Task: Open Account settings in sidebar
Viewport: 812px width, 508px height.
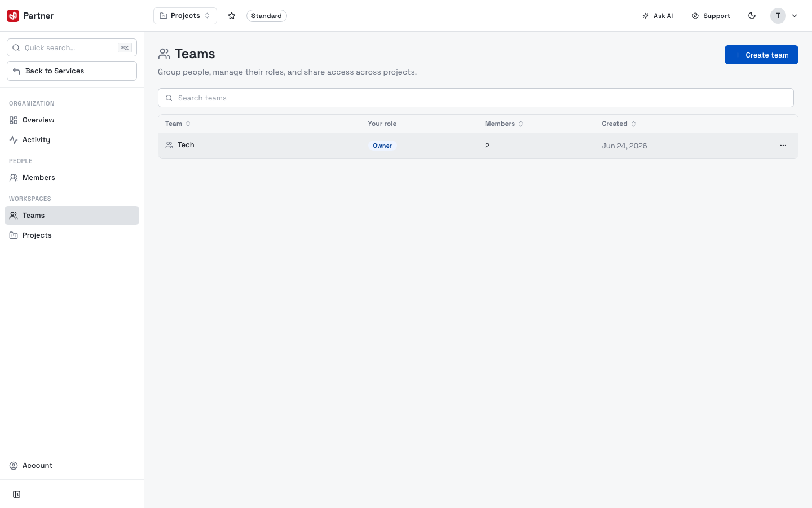Action: coord(72,466)
